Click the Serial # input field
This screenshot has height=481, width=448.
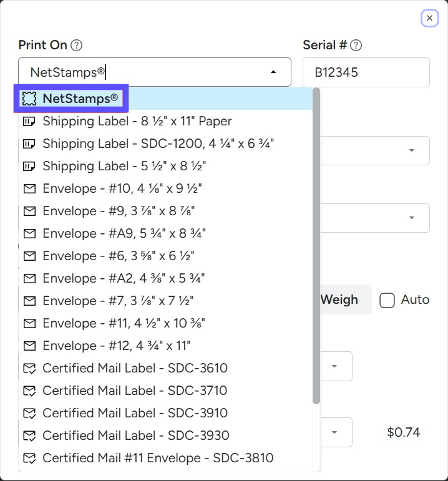coord(366,72)
